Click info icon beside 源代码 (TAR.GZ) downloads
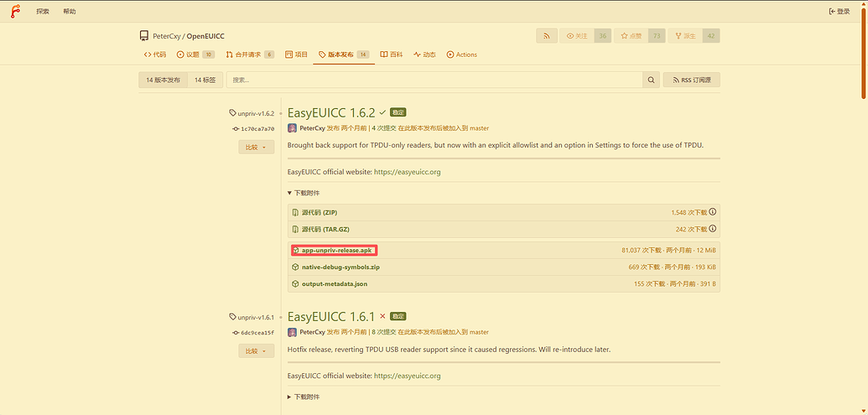The image size is (868, 415). tap(713, 229)
